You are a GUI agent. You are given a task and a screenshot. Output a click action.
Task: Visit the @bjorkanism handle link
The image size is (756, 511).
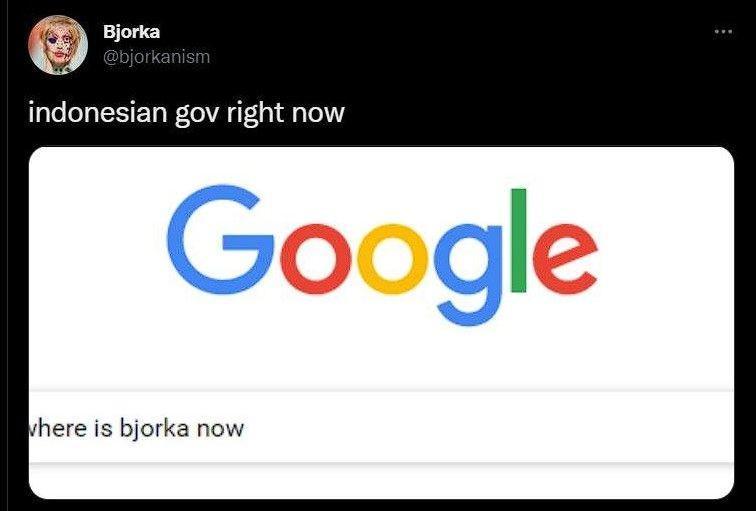pyautogui.click(x=156, y=57)
